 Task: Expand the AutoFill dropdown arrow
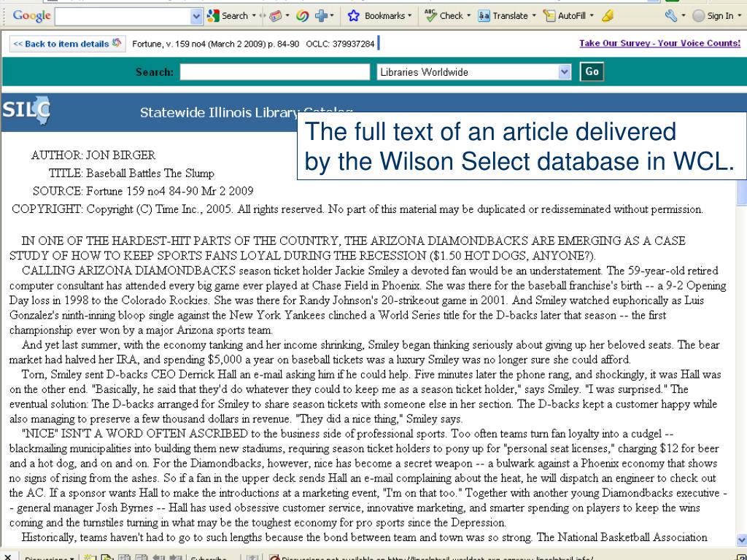(x=592, y=16)
